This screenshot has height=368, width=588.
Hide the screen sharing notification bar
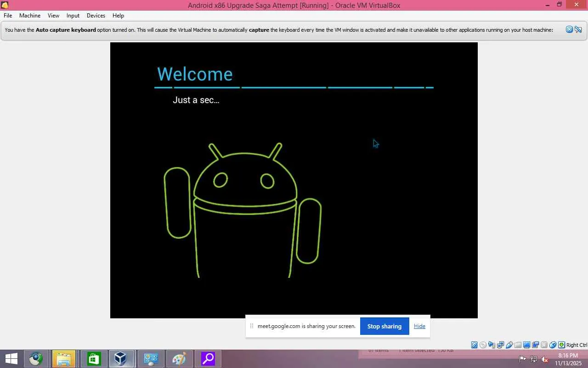coord(419,326)
